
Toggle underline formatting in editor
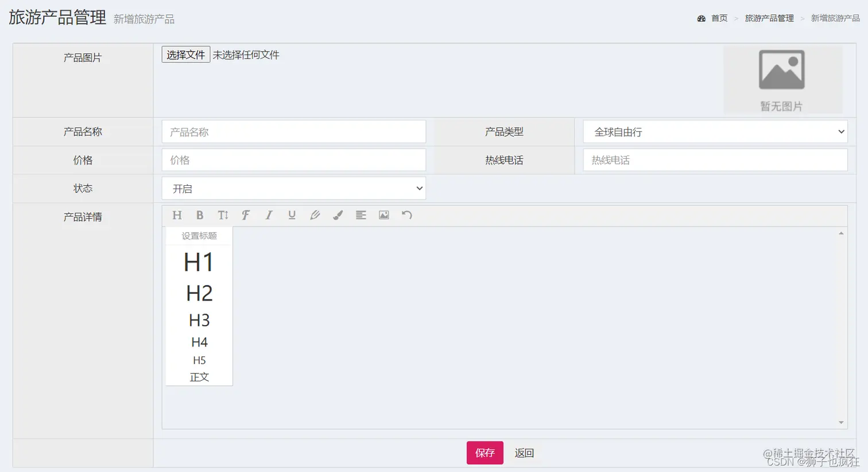[292, 215]
